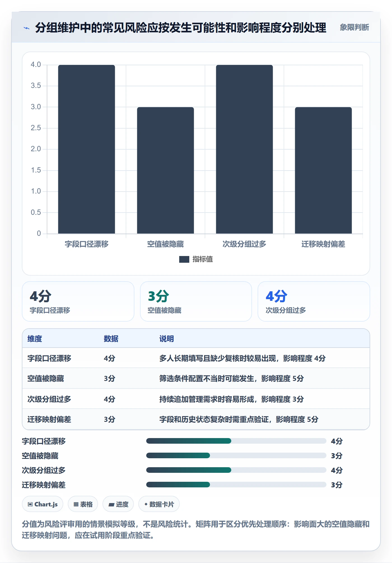Click the description starting 字段和历史状态复杂
Viewport: 392px width, 563px height.
tap(239, 419)
